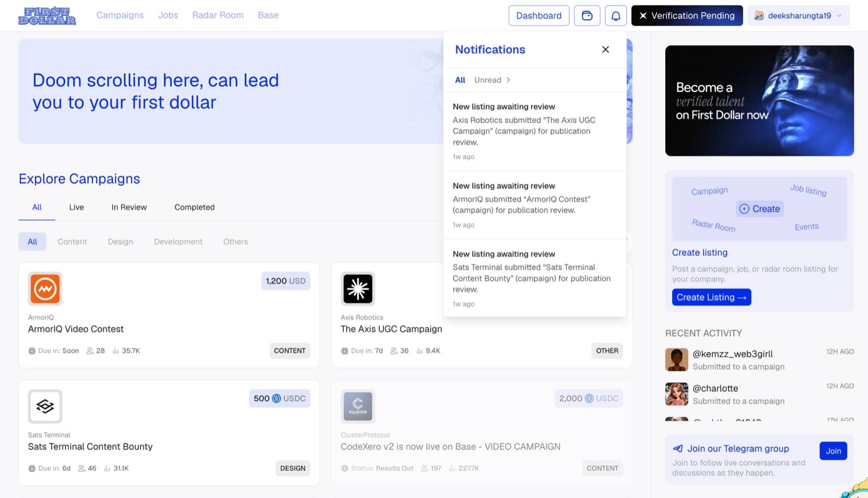Open the ArmorIQ Contest notification
Viewport: 868px width, 498px height.
(535, 205)
